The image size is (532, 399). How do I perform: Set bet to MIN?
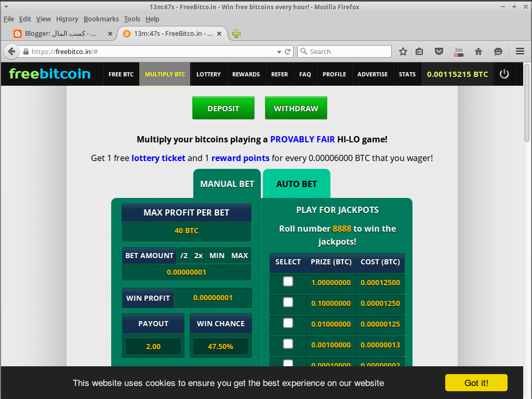coord(217,256)
